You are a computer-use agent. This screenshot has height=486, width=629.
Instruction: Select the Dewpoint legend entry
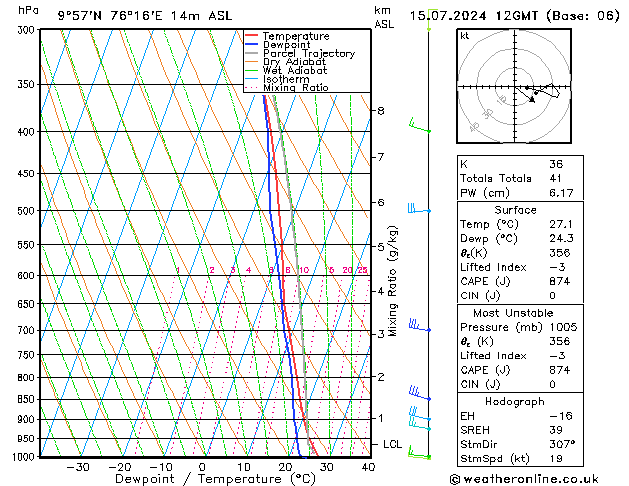click(284, 45)
